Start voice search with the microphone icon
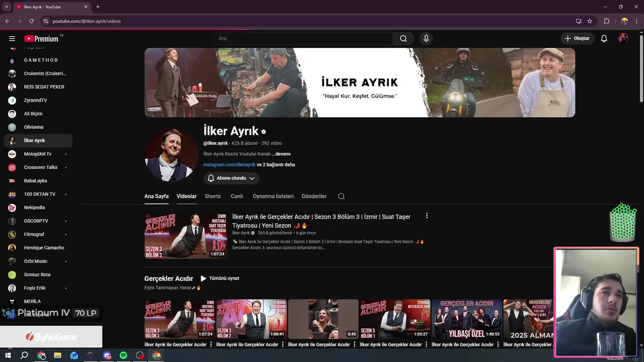Viewport: 644px width, 362px height. point(426,39)
